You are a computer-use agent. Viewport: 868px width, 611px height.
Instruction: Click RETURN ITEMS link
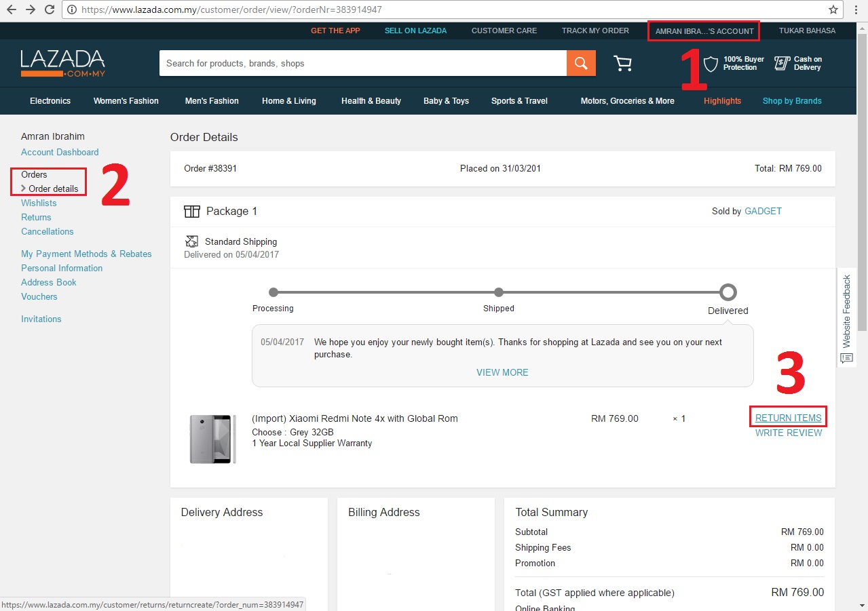pos(789,418)
